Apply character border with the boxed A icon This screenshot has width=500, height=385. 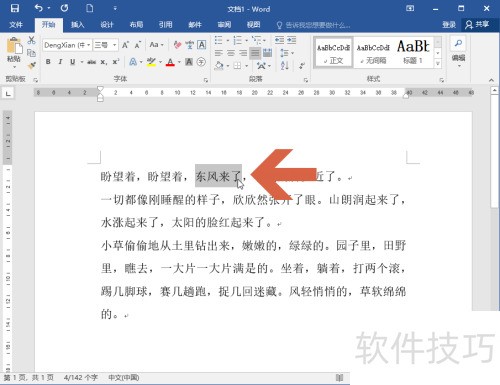[x=201, y=45]
